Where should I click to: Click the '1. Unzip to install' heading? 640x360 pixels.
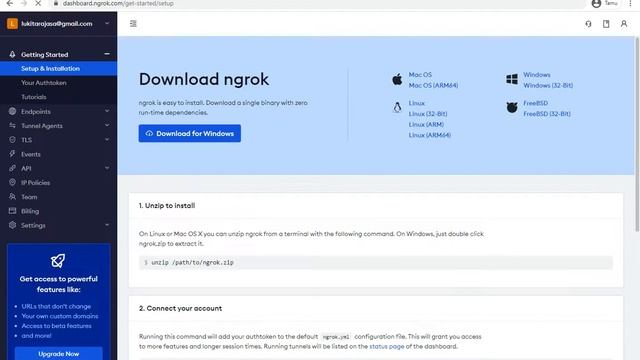(167, 206)
